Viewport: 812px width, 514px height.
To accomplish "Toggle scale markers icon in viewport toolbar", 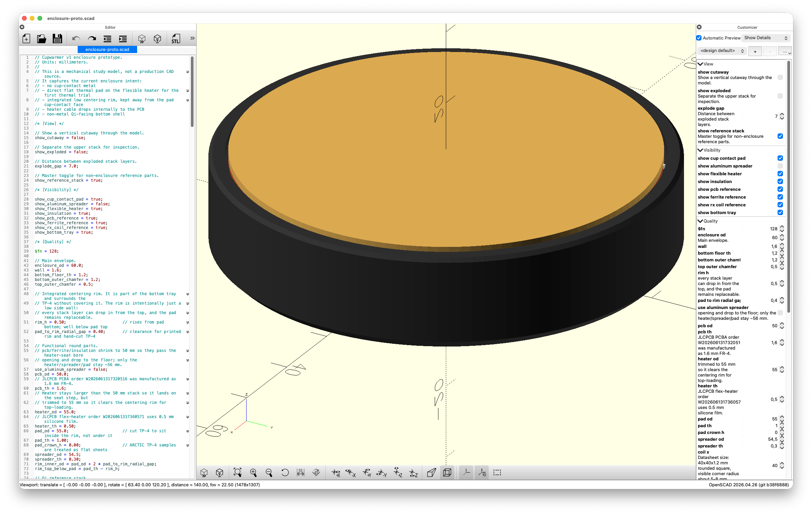I will click(x=482, y=472).
